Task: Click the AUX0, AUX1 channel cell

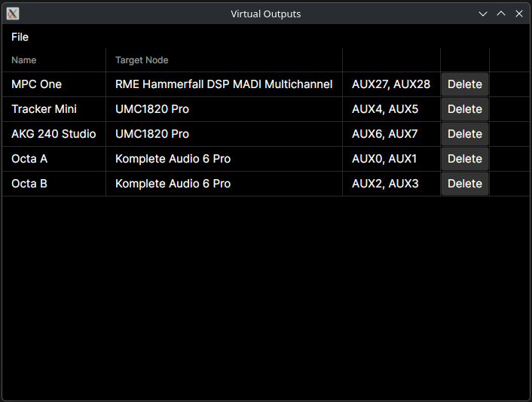Action: (392, 159)
